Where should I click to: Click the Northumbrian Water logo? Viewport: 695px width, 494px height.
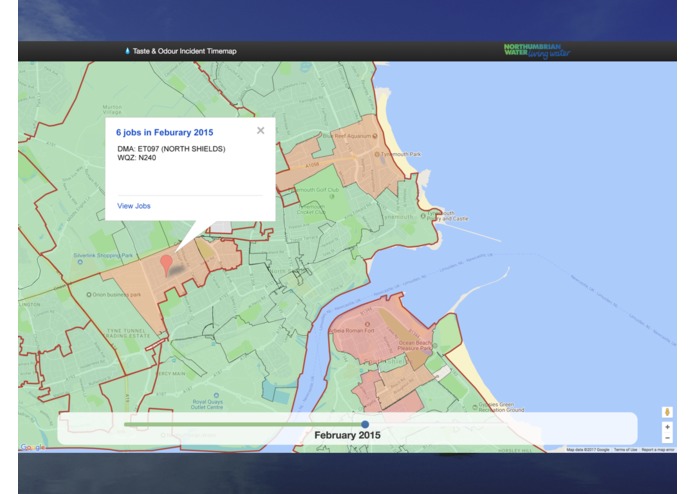[537, 51]
